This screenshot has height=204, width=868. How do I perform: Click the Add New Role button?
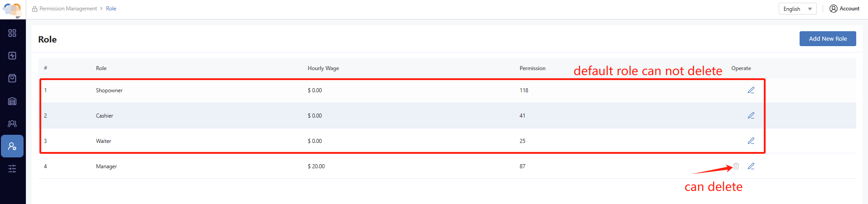(x=827, y=38)
